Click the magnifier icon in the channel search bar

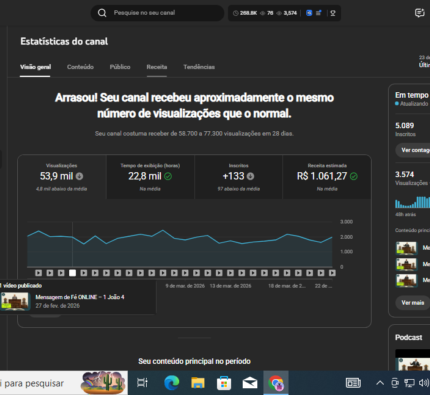pos(102,13)
